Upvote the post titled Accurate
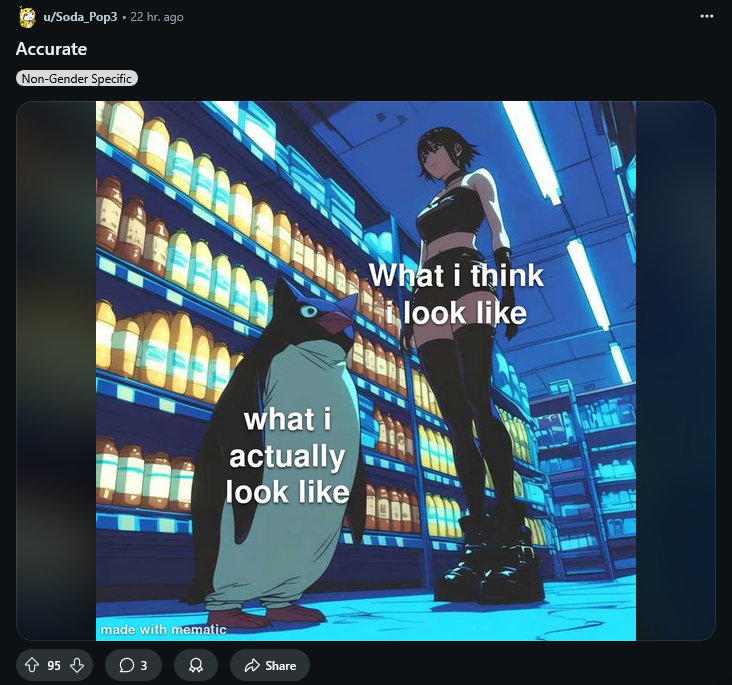The height and width of the screenshot is (685, 732). [x=31, y=665]
